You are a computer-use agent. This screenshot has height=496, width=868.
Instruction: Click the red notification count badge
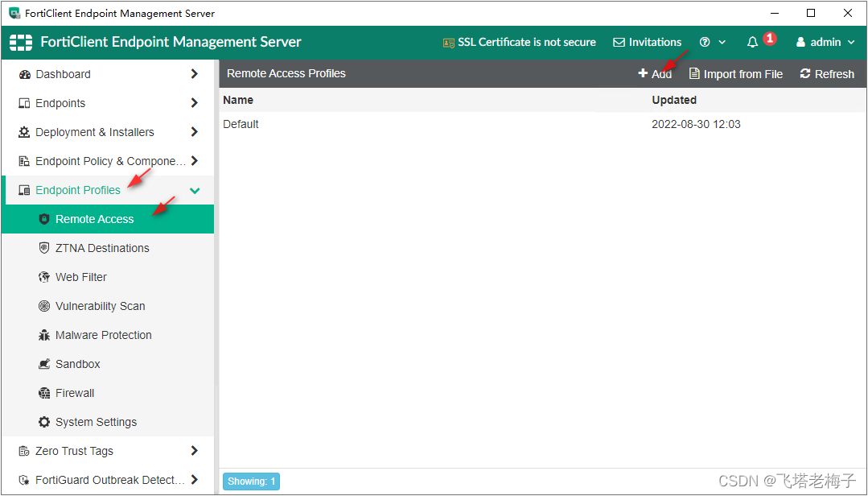click(770, 38)
